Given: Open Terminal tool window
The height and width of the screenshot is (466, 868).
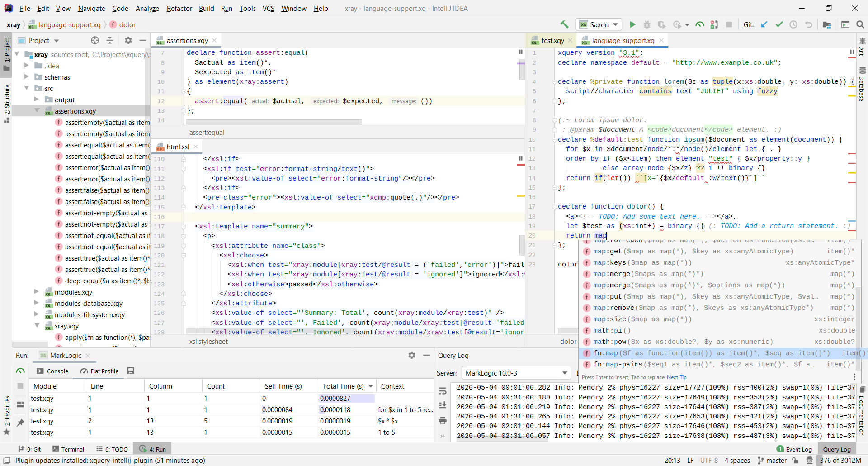Looking at the screenshot, I should tap(68, 449).
